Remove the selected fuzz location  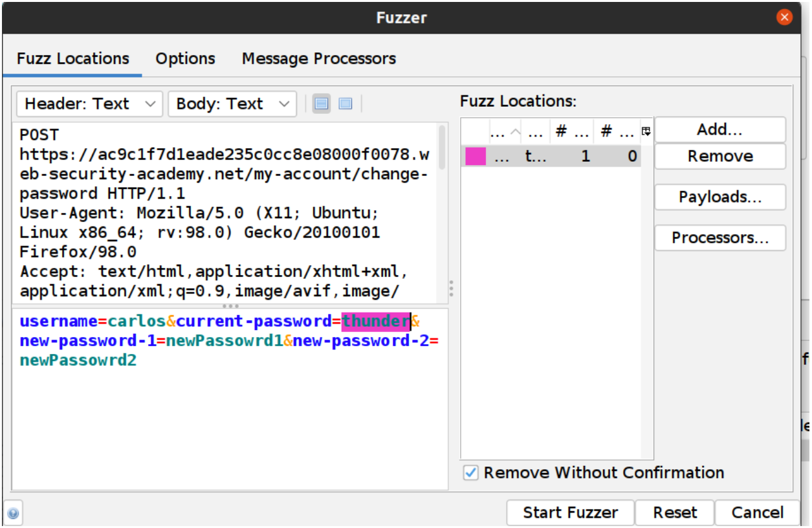pos(719,156)
